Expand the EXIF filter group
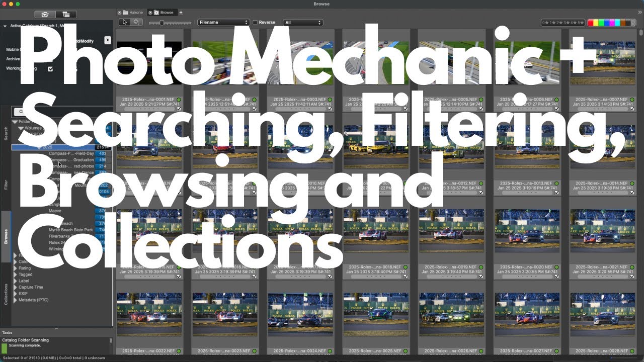 pos(15,294)
